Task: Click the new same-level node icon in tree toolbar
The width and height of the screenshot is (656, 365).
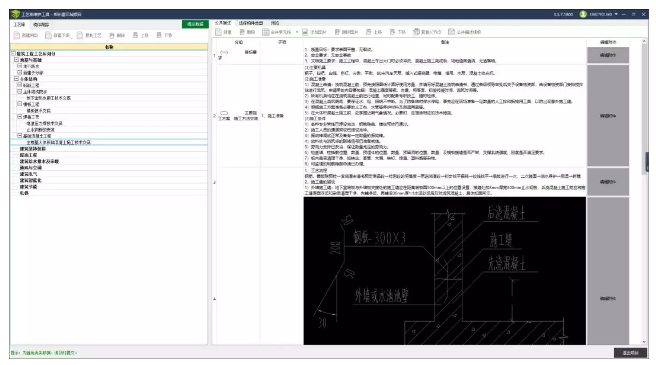Action: coord(17,35)
